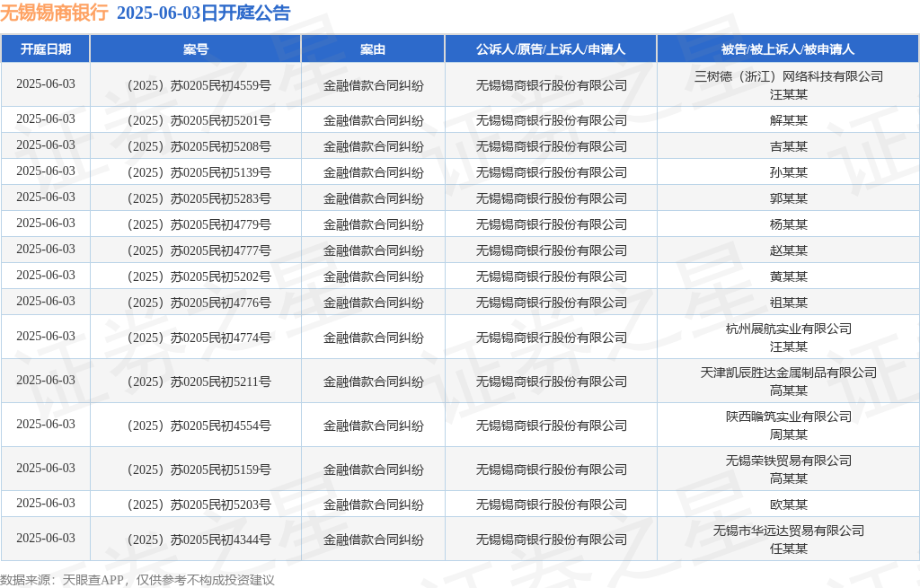Click defendant 解某某
Screen dimensions: 920x588
(x=789, y=120)
